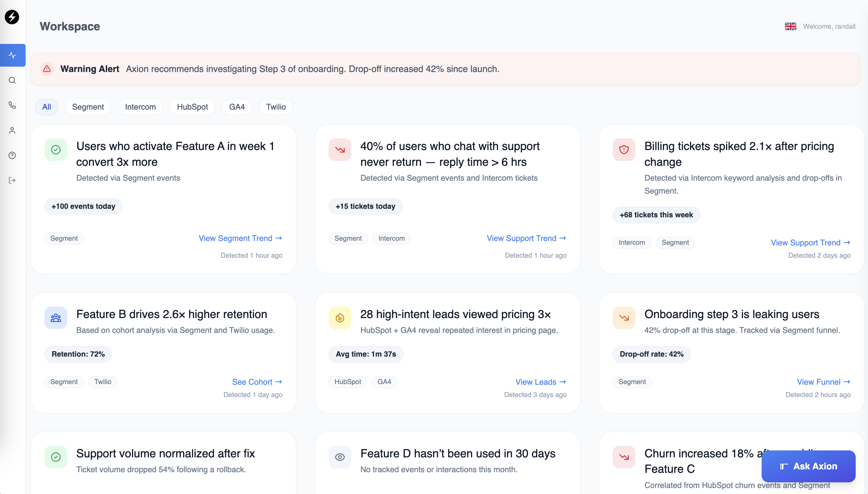The image size is (868, 494).
Task: Click GA4 tag on high-intent leads card
Action: click(x=384, y=382)
